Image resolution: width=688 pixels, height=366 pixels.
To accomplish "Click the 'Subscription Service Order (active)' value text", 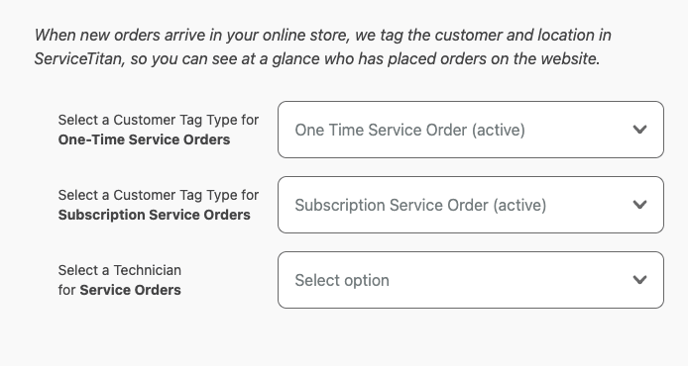I will click(420, 205).
